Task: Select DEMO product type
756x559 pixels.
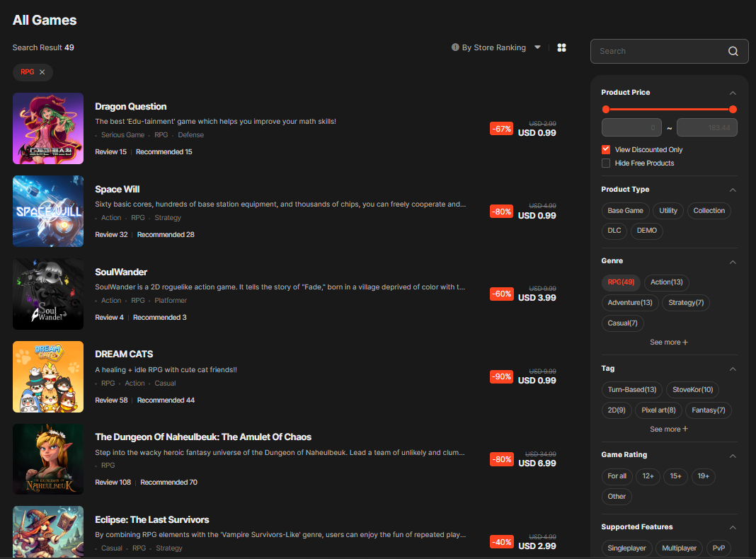Action: pyautogui.click(x=646, y=231)
